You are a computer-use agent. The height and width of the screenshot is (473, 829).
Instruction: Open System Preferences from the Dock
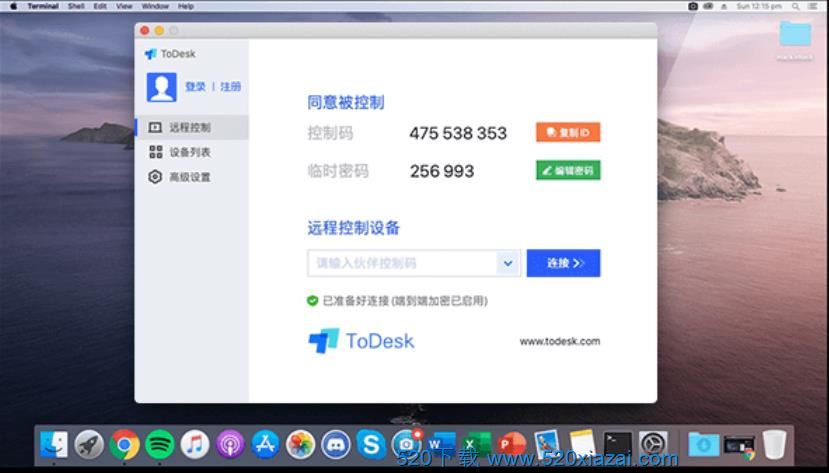[653, 444]
